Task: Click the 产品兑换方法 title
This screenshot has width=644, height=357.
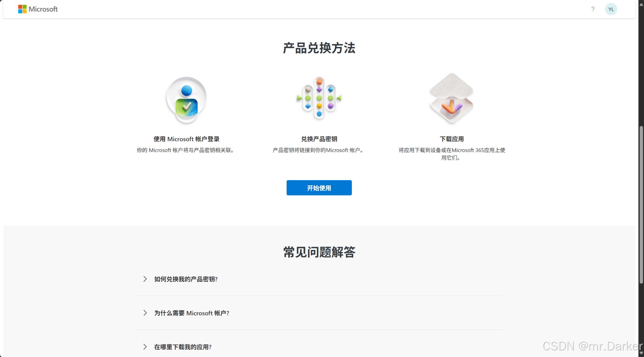Action: (319, 48)
